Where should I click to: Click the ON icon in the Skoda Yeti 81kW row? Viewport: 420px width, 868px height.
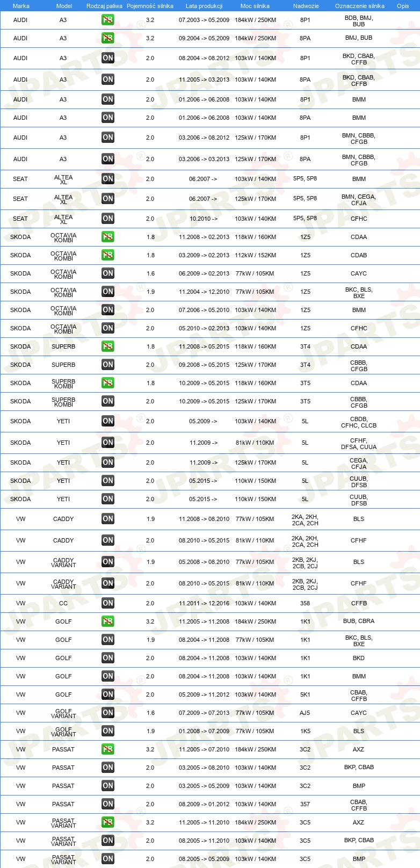click(x=108, y=443)
